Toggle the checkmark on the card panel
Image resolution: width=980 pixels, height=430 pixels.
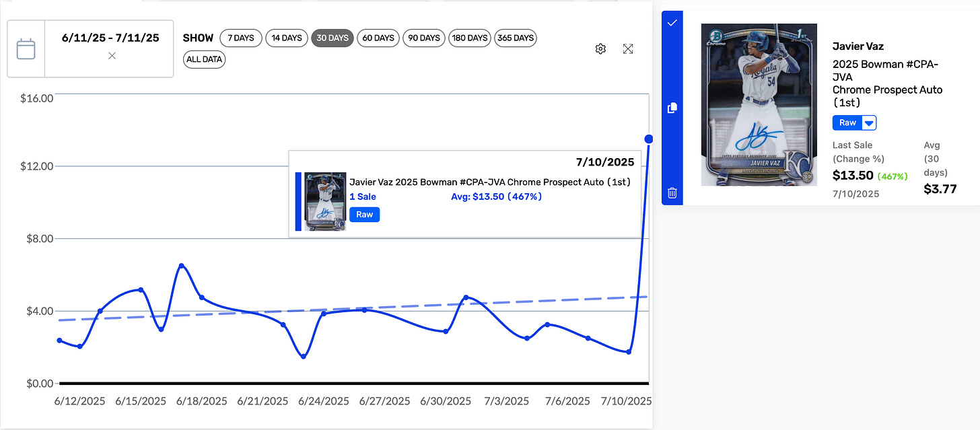(672, 23)
